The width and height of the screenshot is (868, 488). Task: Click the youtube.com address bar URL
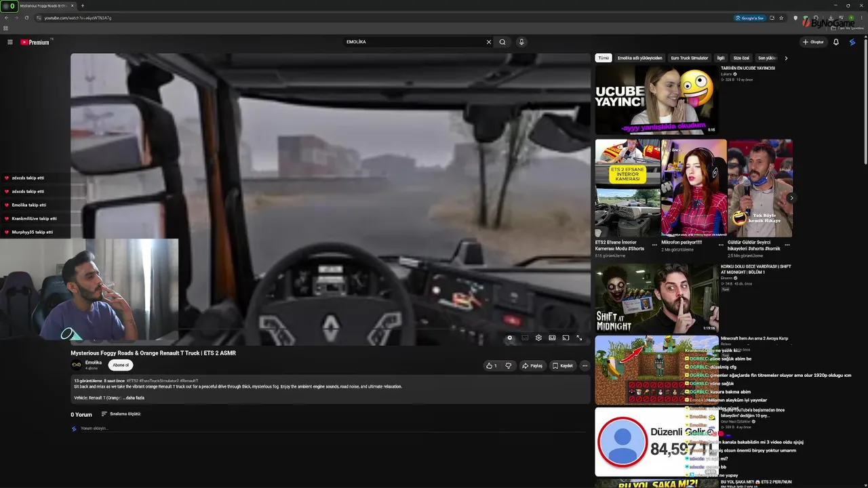[78, 18]
